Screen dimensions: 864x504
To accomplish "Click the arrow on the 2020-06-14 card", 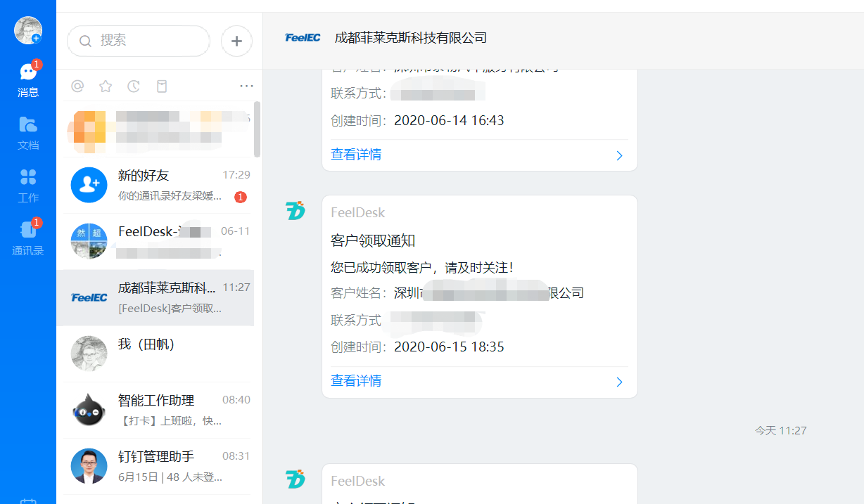I will [619, 155].
